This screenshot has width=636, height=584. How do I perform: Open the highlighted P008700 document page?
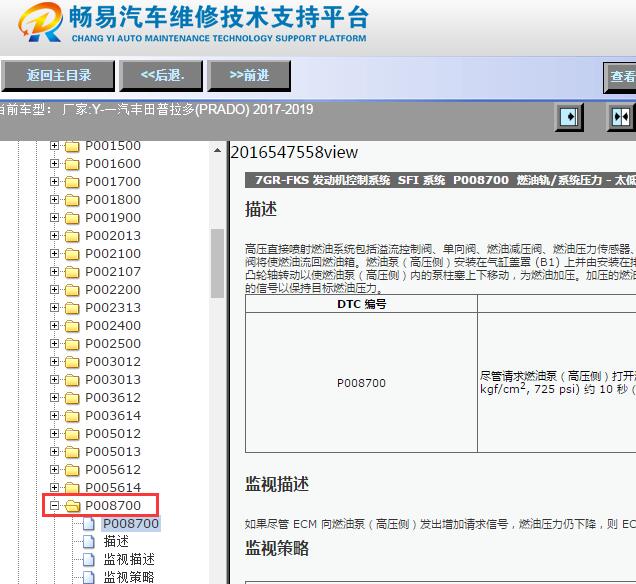coord(131,524)
